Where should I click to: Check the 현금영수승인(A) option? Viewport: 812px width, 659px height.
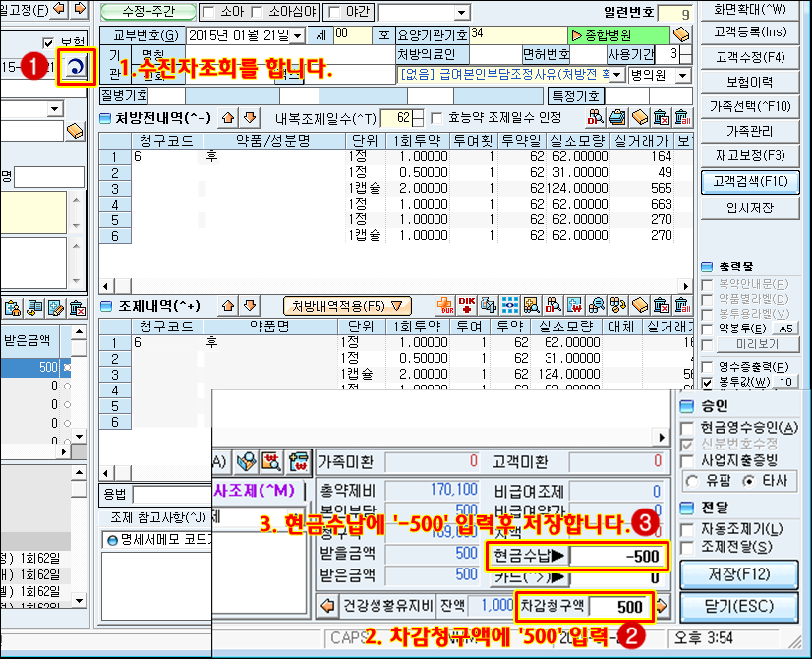687,427
